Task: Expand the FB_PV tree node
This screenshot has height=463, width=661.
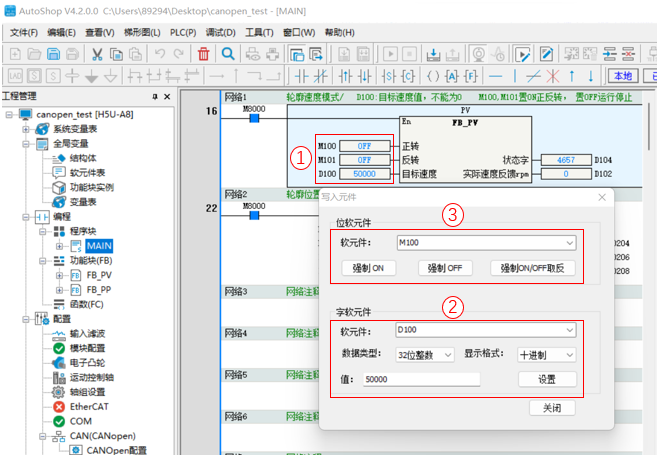Action: point(59,275)
